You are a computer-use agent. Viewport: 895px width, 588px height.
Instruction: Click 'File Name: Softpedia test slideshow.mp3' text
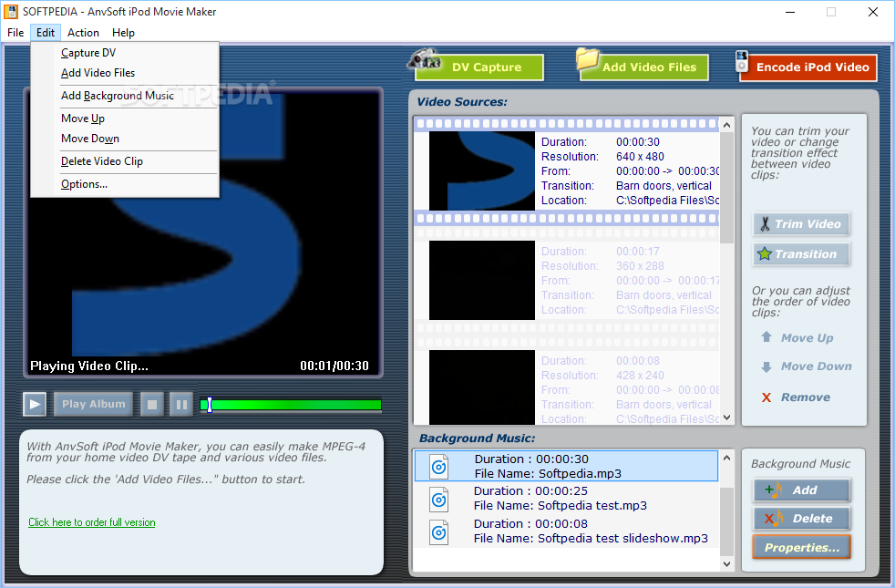591,539
